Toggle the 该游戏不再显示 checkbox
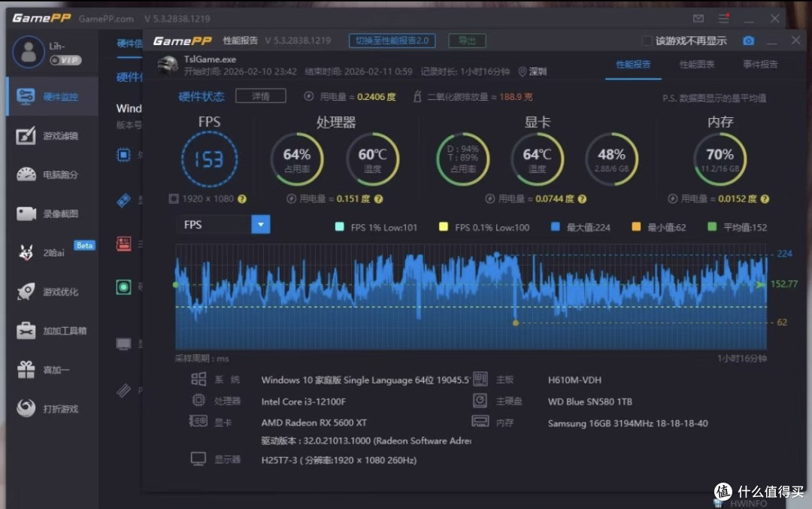 point(647,41)
